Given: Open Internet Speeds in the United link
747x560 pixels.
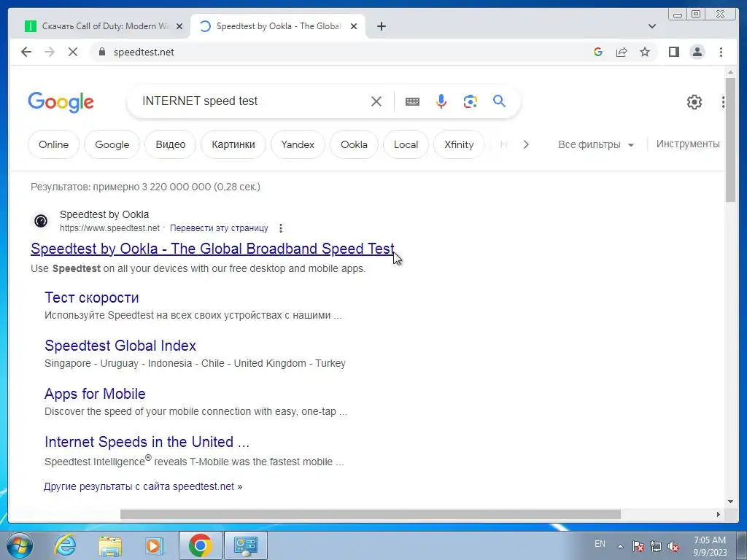Looking at the screenshot, I should (147, 442).
